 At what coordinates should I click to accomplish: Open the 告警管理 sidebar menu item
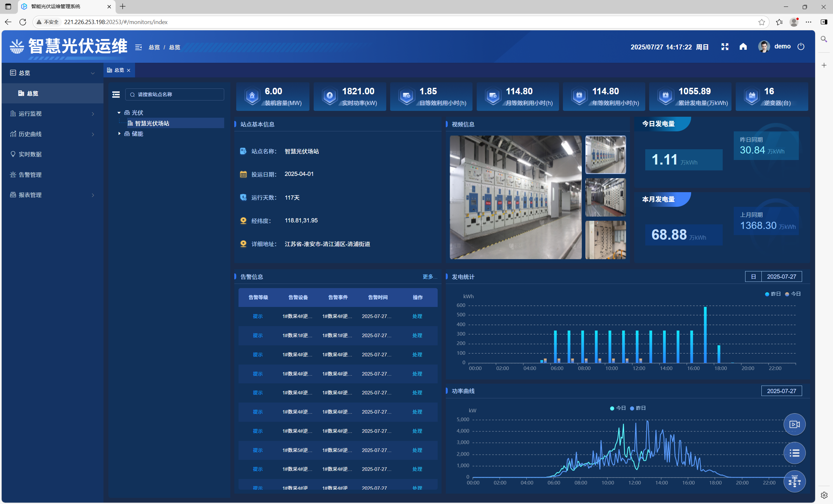[30, 175]
